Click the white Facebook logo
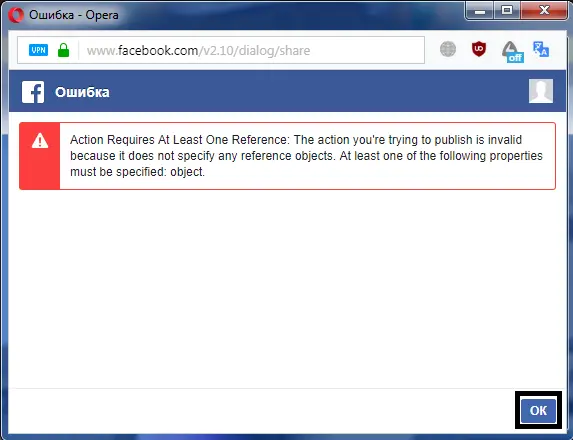The height and width of the screenshot is (440, 573). pyautogui.click(x=33, y=92)
